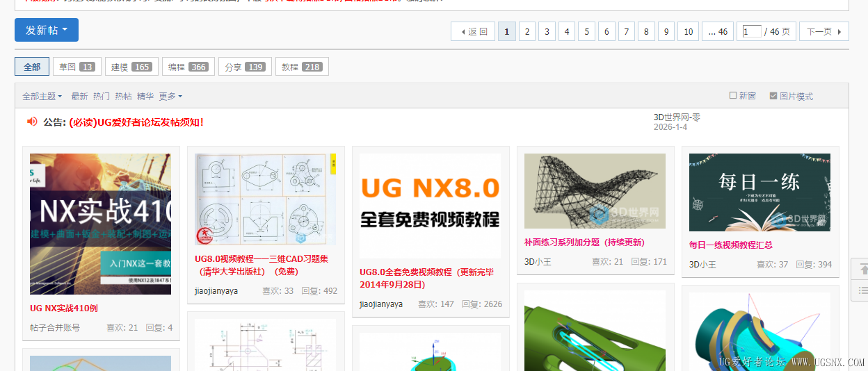The image size is (868, 371).
Task: Open jiaojianyaya profile under 全套免费视频教程 post
Action: pyautogui.click(x=381, y=304)
